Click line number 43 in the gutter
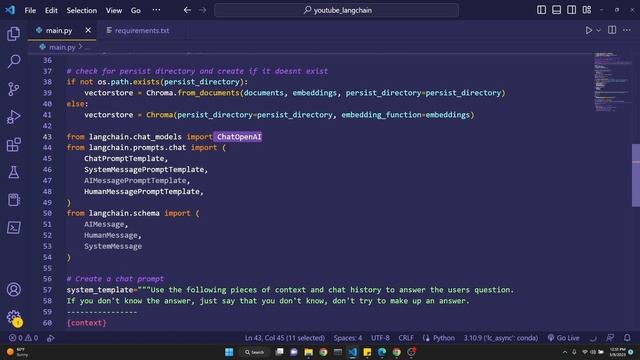Screen dimensions: 640x360 coord(47,137)
